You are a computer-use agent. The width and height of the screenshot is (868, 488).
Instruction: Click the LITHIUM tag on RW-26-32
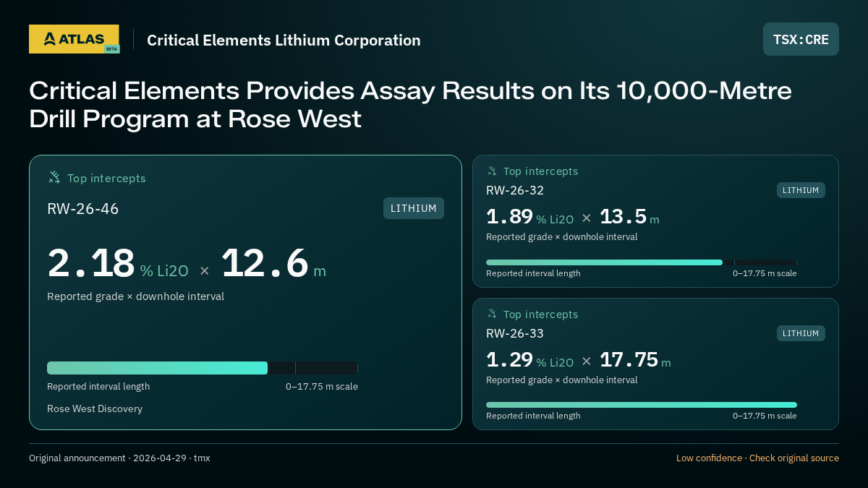tap(801, 190)
